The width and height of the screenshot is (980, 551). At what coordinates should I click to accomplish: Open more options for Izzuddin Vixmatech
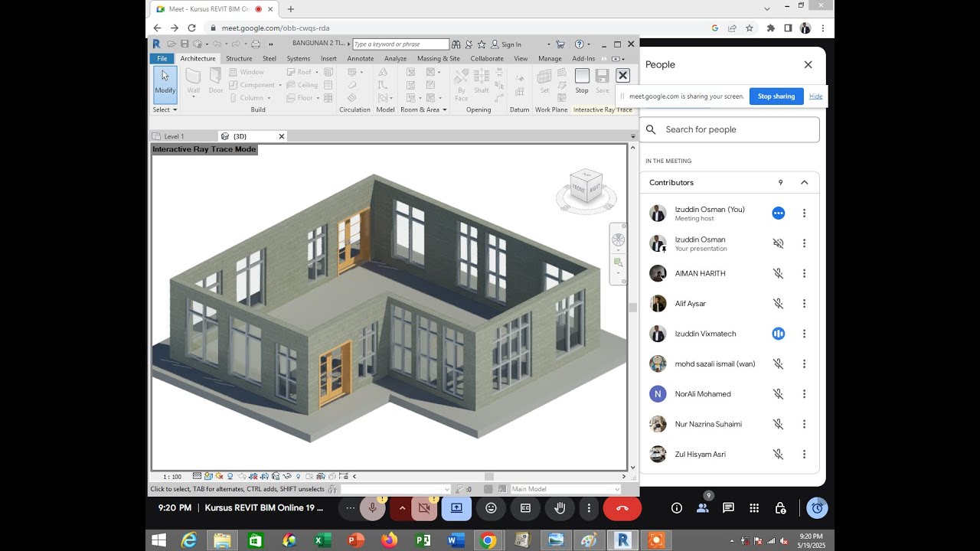(804, 334)
